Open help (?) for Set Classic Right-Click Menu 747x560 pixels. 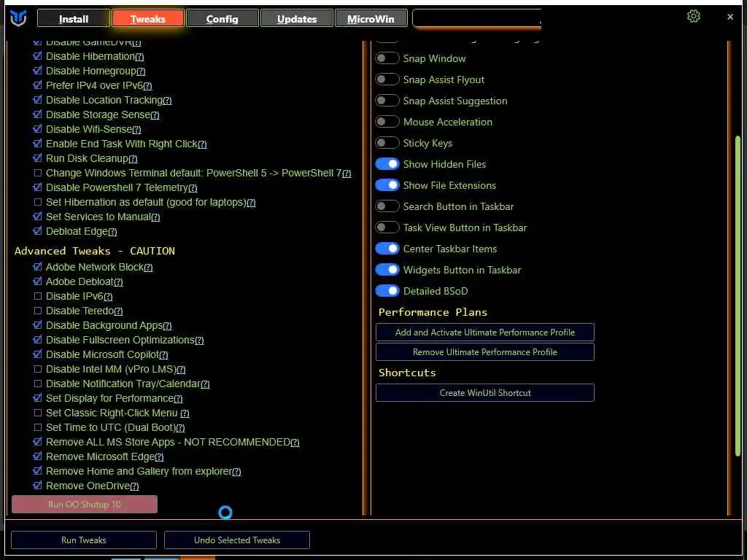click(185, 413)
